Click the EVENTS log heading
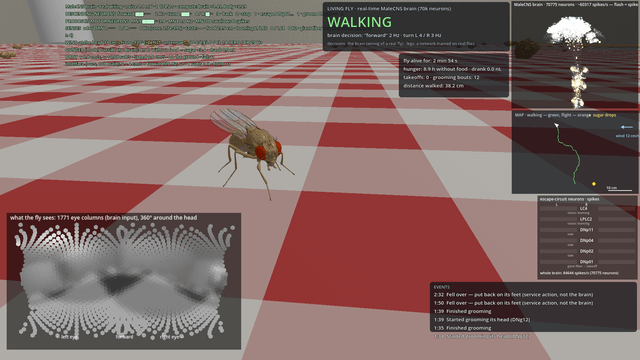 click(x=441, y=287)
